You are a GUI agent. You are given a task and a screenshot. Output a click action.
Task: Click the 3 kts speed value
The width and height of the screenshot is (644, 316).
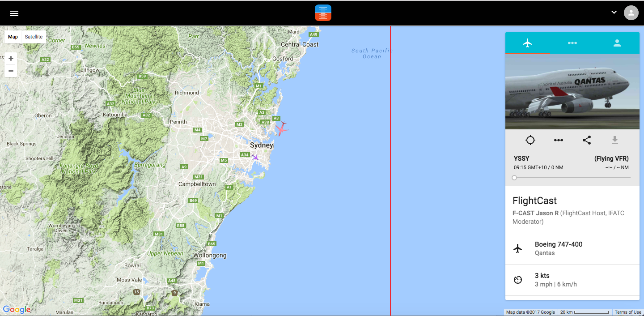coord(542,276)
